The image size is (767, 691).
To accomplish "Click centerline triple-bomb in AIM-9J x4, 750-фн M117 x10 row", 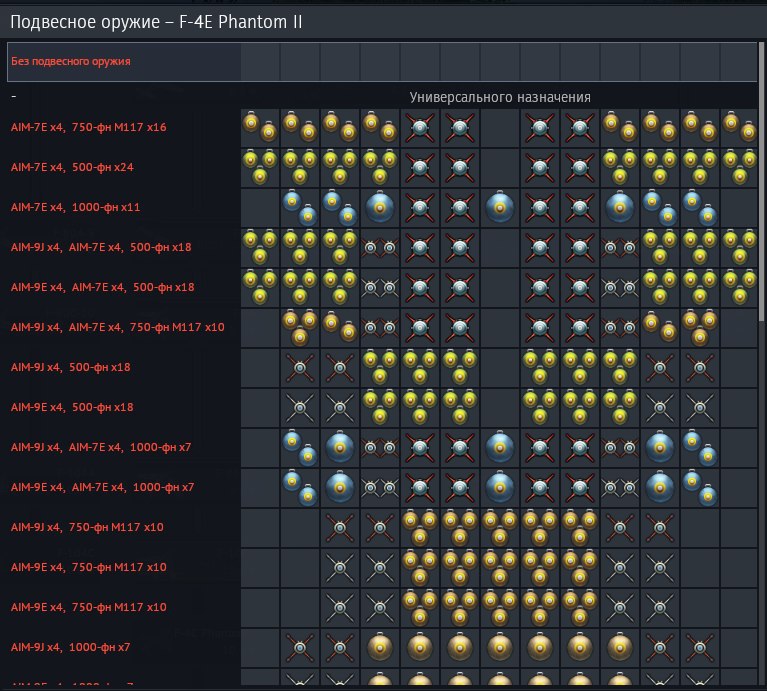I will click(x=500, y=527).
